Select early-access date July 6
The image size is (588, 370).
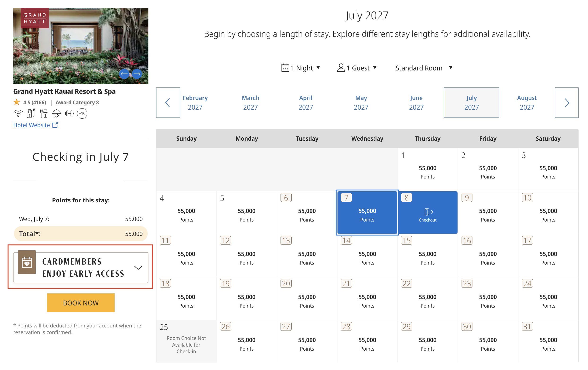tap(307, 212)
